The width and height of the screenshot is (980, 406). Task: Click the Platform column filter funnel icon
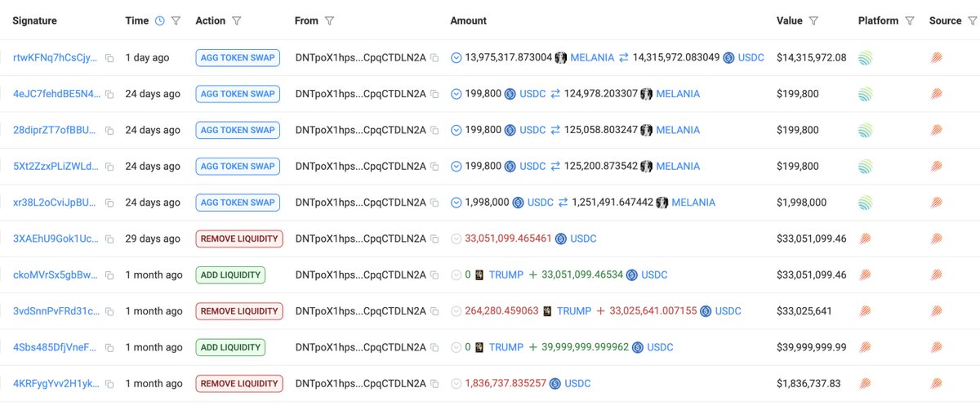(x=910, y=21)
